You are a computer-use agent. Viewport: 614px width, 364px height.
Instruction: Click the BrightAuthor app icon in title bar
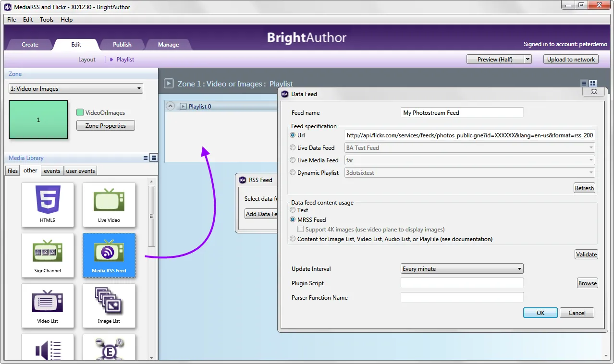click(8, 7)
